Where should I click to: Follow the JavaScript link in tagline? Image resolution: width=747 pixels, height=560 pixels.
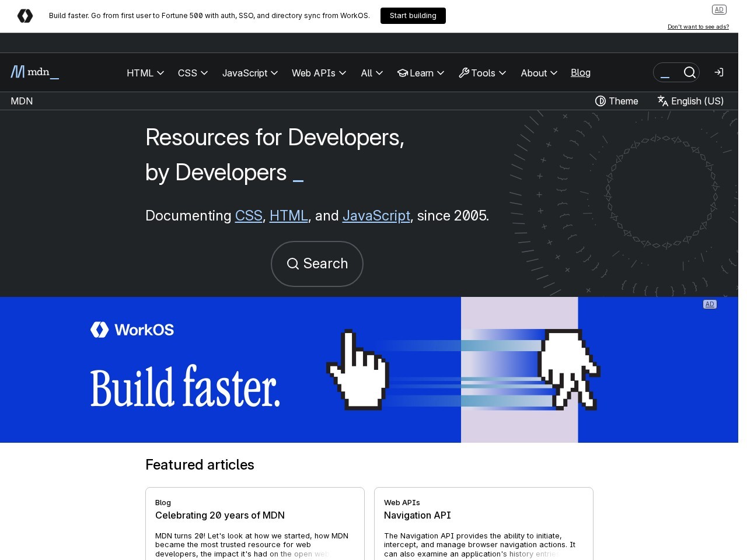click(x=376, y=216)
